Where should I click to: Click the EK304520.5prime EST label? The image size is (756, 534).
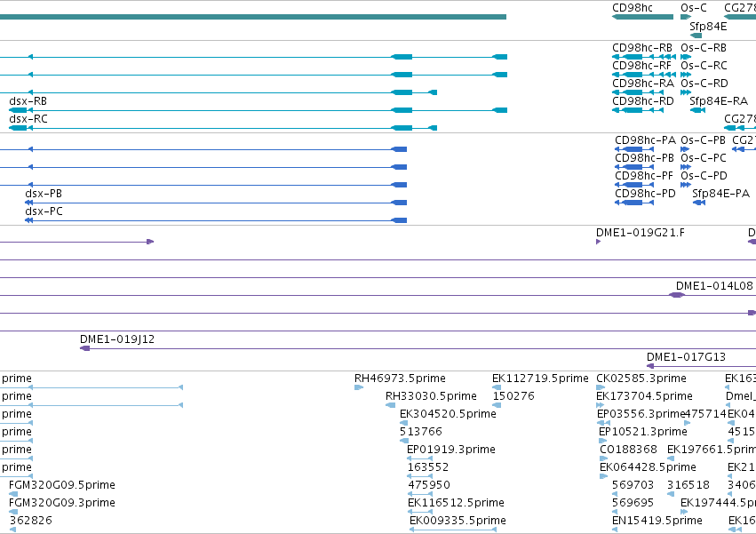coord(448,414)
